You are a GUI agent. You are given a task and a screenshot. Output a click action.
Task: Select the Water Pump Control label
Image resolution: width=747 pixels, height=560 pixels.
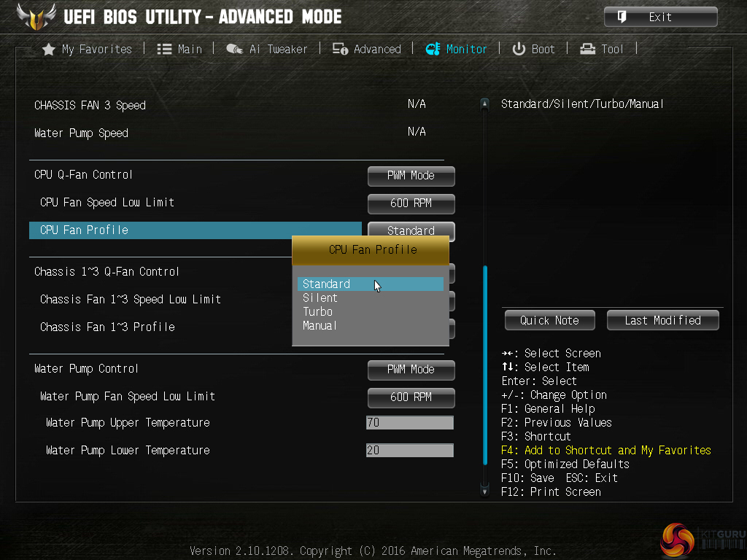pos(86,368)
